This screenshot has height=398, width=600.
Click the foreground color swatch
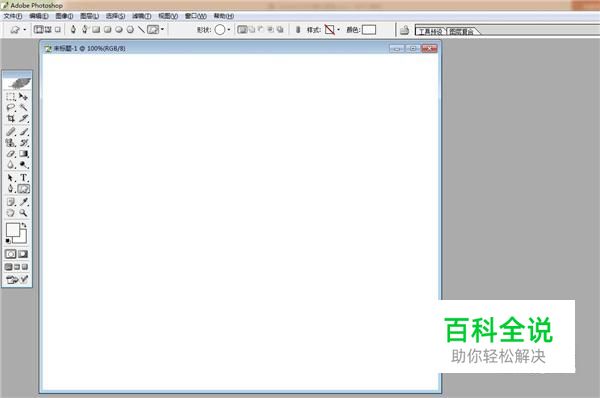coord(13,230)
